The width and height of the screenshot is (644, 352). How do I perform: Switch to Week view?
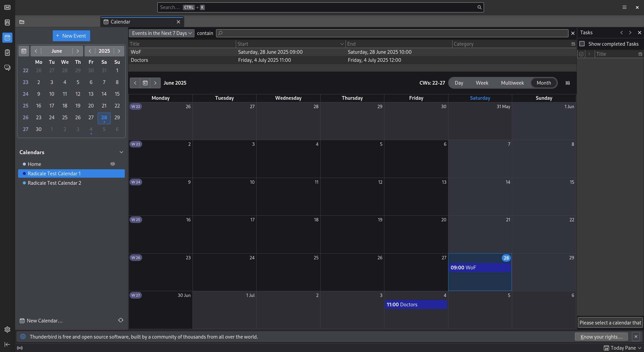point(482,83)
